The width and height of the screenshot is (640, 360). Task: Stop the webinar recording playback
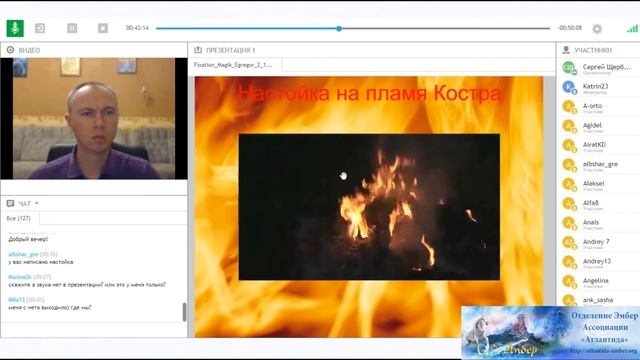(103, 28)
